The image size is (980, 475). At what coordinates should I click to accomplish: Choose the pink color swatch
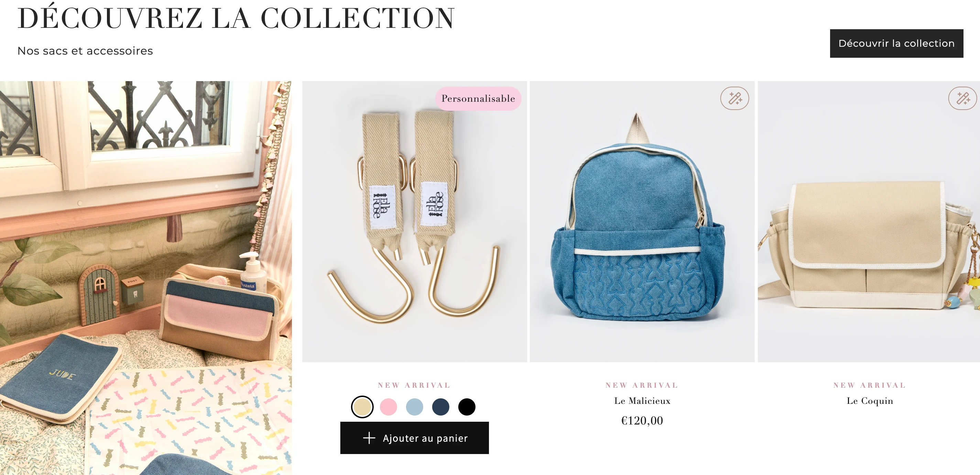tap(388, 407)
